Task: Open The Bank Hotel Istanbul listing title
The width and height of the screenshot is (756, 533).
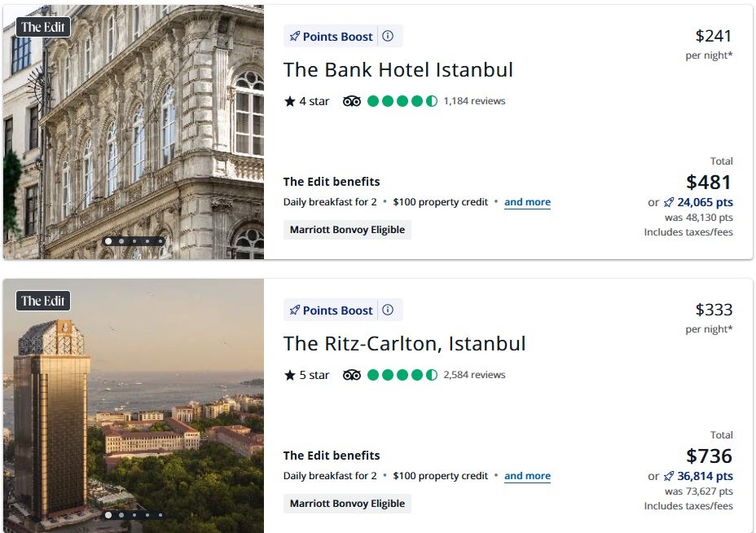Action: (x=398, y=70)
